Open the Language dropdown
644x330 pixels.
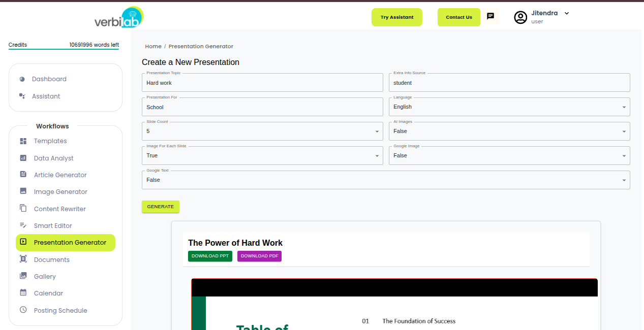(x=509, y=107)
